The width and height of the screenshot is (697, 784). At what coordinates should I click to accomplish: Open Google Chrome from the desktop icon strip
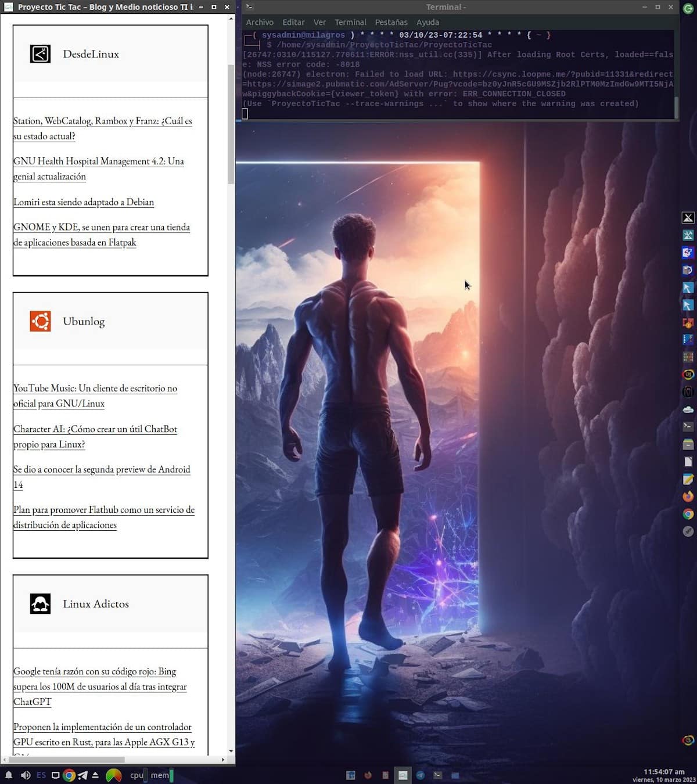click(688, 514)
